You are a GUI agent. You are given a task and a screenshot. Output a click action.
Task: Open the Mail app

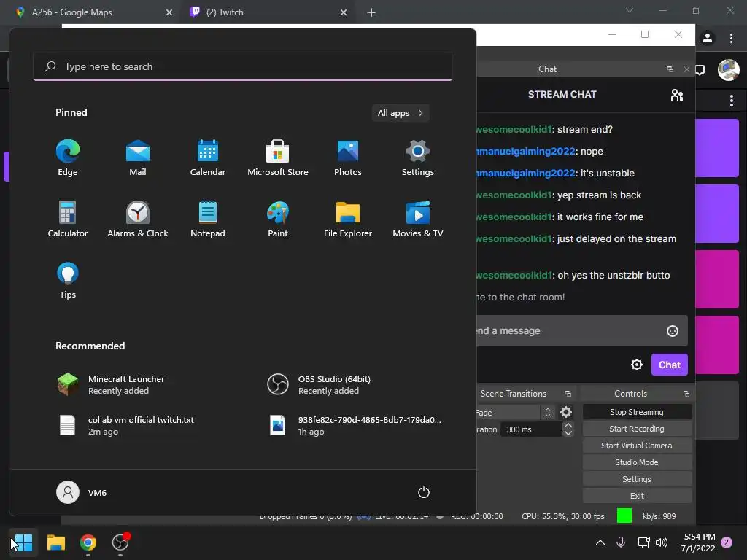coord(138,158)
